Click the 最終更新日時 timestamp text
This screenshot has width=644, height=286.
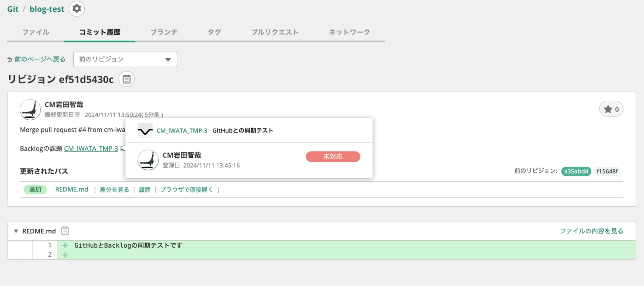[x=104, y=115]
